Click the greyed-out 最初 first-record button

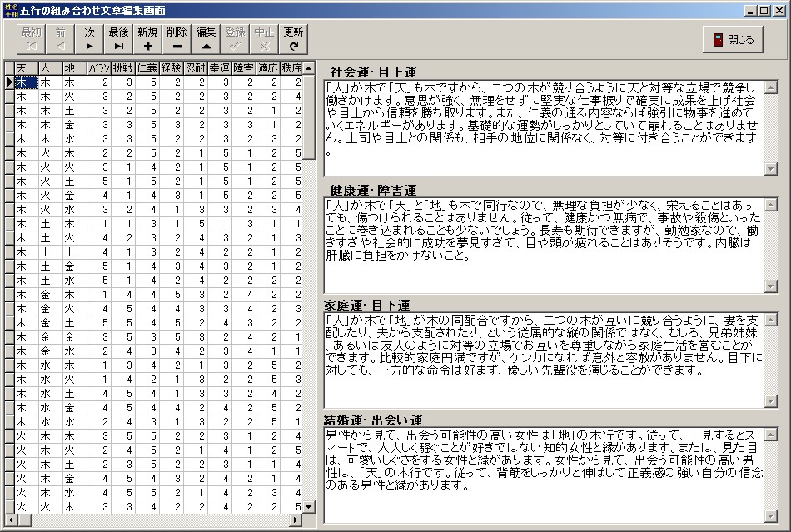(31, 39)
